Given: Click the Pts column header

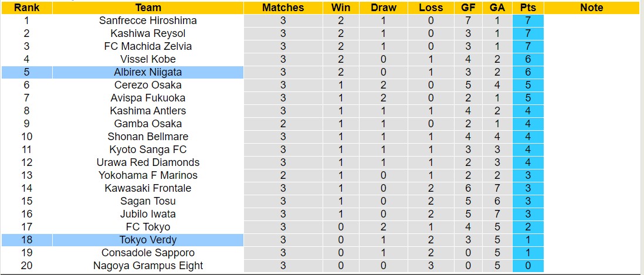Looking at the screenshot, I should (528, 8).
